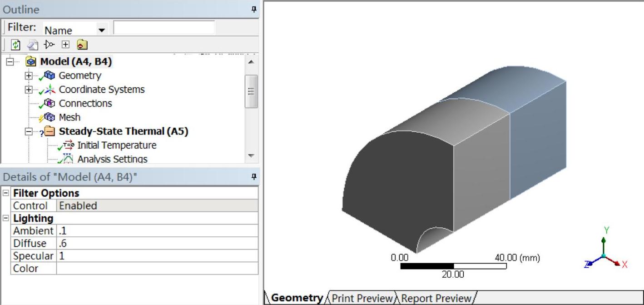Screen dimensions: 644x305
Task: Expand the Geometry tree node
Action: click(x=29, y=76)
